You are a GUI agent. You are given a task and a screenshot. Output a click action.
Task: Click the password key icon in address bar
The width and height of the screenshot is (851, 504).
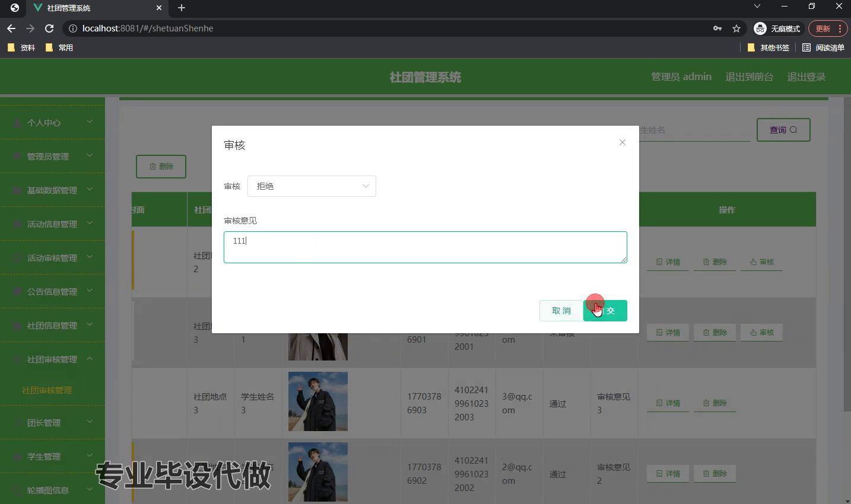click(x=717, y=28)
